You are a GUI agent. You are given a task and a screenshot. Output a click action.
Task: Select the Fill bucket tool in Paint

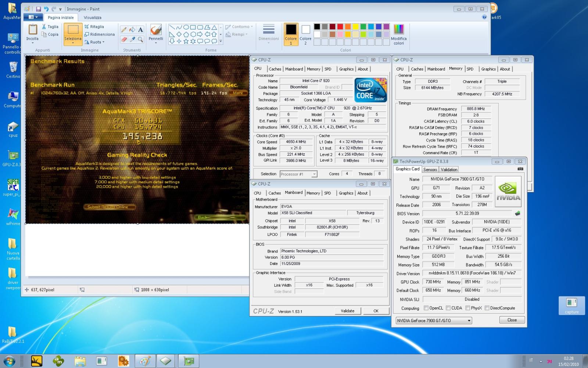pos(132,29)
